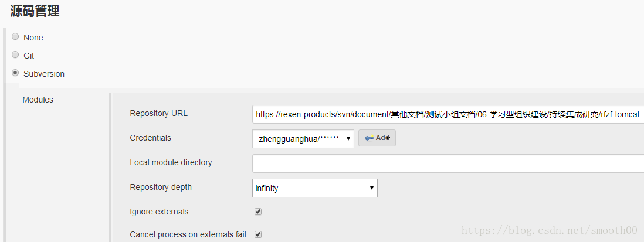Toggle the Ignore externals checkbox
The image size is (644, 242).
coord(258,212)
